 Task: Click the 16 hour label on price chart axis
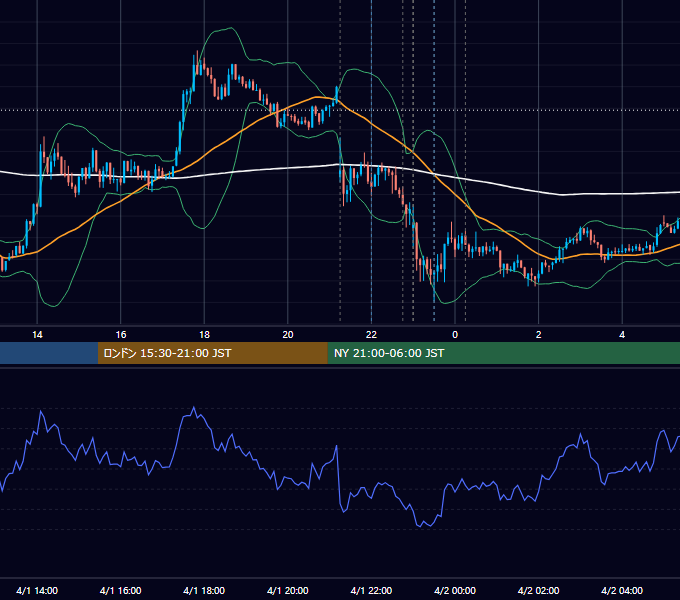(x=121, y=335)
